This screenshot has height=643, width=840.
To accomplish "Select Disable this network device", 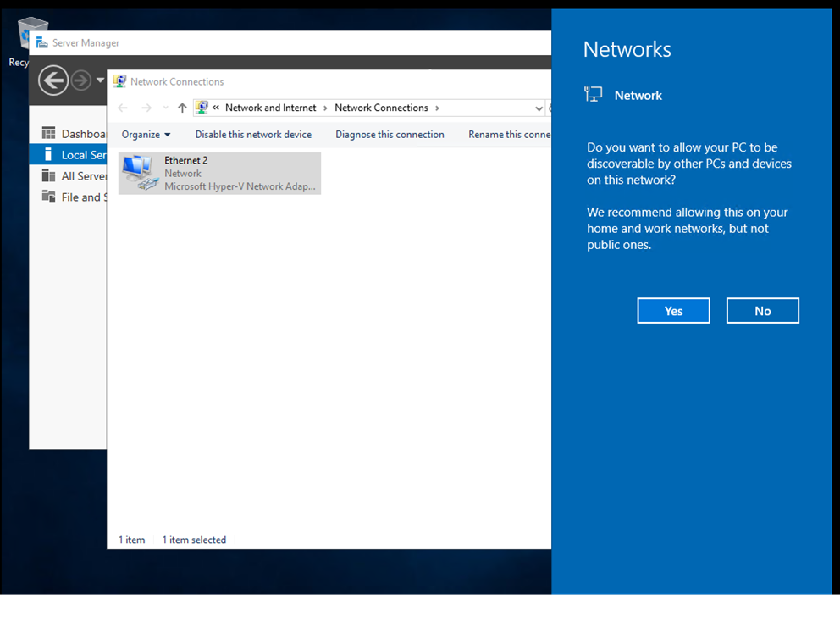I will [253, 134].
